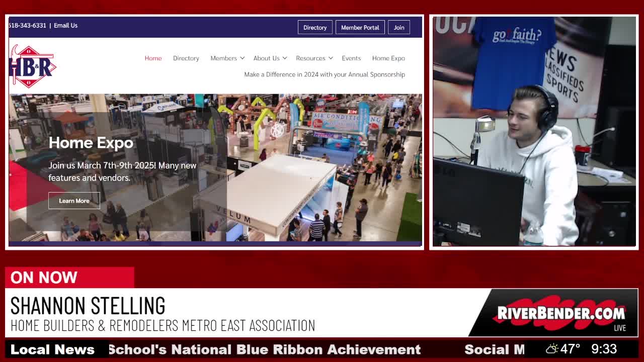Viewport: 644px width, 362px height.
Task: Click the Home Expo banner heading
Action: click(91, 143)
